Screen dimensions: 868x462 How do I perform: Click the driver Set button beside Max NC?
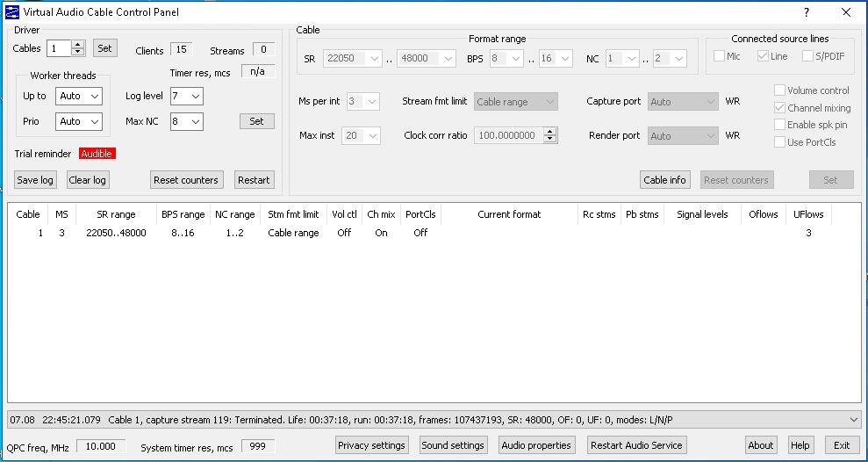click(x=257, y=121)
